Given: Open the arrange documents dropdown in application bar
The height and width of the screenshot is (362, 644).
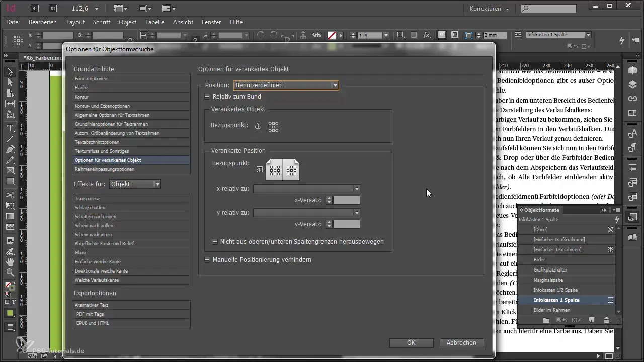Looking at the screenshot, I should [x=169, y=9].
